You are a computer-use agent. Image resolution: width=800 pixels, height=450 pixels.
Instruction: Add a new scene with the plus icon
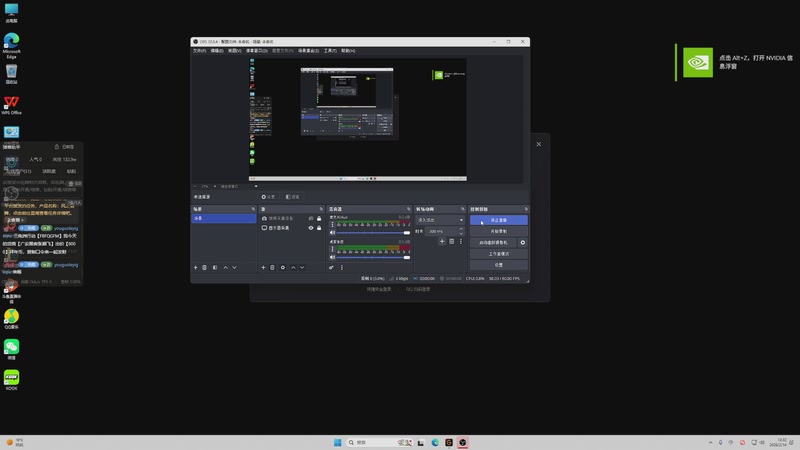coord(195,267)
